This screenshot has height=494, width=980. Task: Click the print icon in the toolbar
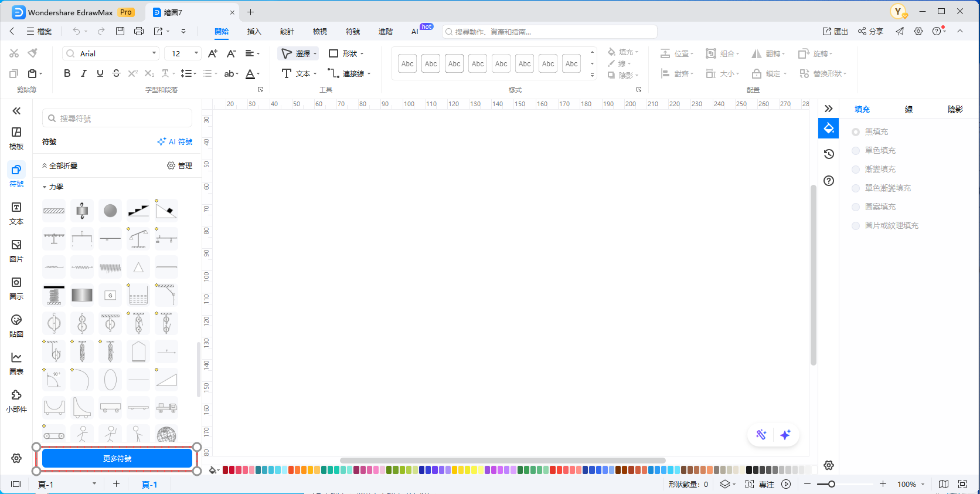tap(139, 31)
